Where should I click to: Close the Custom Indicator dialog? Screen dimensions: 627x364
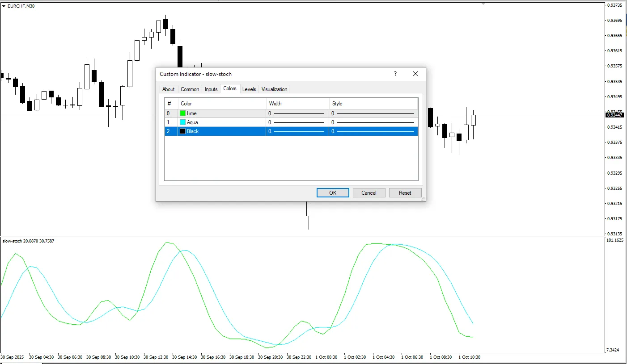pyautogui.click(x=415, y=74)
